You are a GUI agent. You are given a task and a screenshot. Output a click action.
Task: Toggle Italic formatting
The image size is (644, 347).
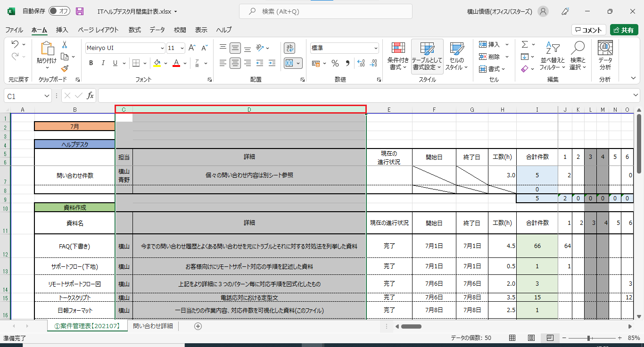103,63
